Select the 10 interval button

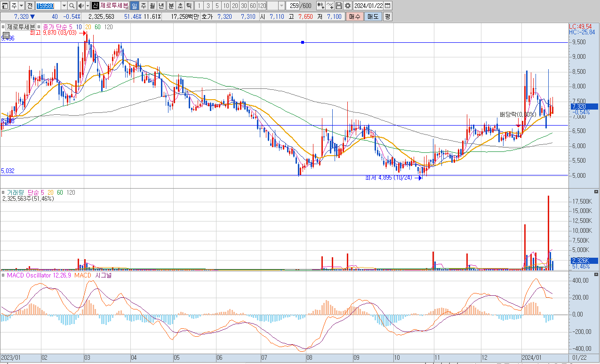pos(225,6)
